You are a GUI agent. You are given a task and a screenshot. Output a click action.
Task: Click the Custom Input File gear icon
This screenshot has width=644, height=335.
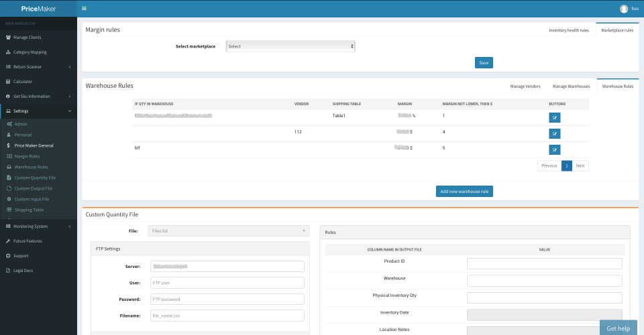click(x=9, y=199)
